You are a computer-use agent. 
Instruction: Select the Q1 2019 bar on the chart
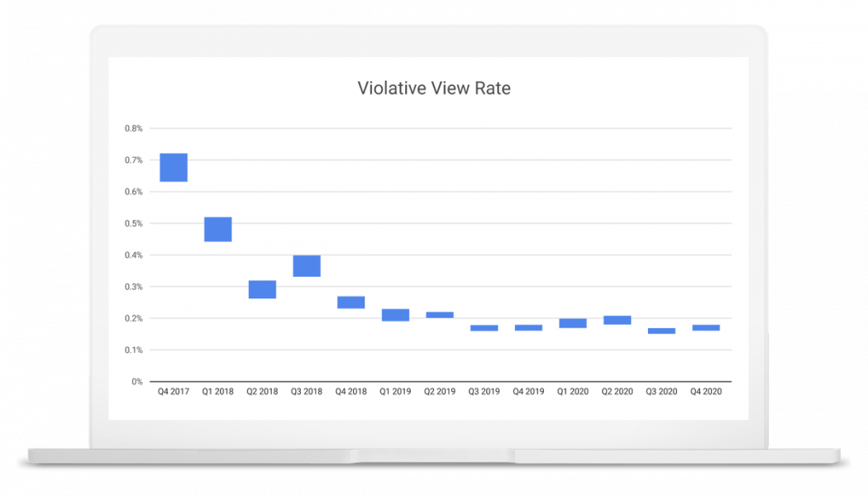click(x=394, y=314)
